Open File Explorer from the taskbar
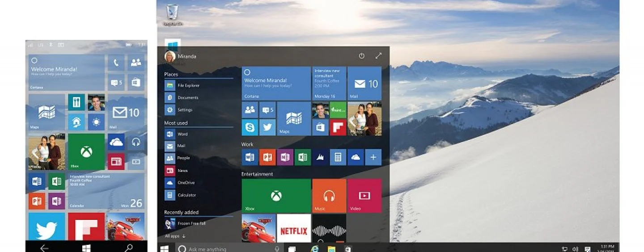This screenshot has width=644, height=252. point(331,249)
